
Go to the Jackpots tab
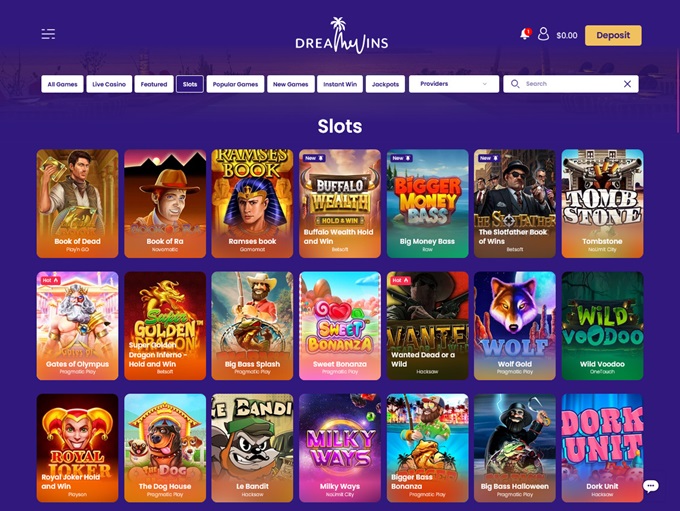[385, 84]
